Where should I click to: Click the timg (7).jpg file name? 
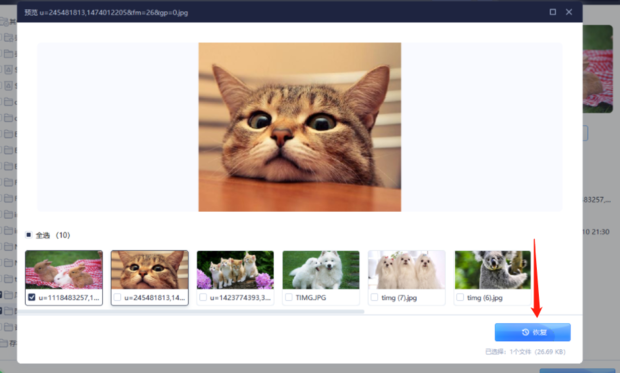pyautogui.click(x=399, y=297)
